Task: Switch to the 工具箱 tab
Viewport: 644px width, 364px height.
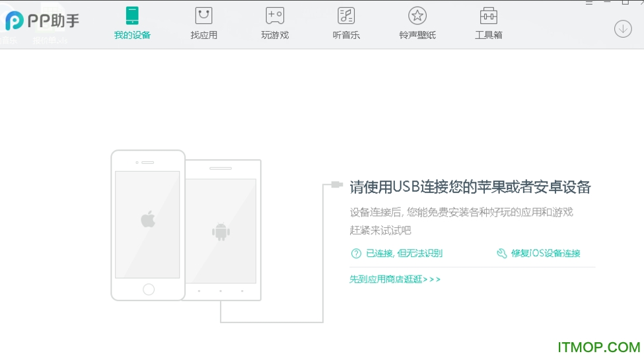Action: click(x=488, y=23)
